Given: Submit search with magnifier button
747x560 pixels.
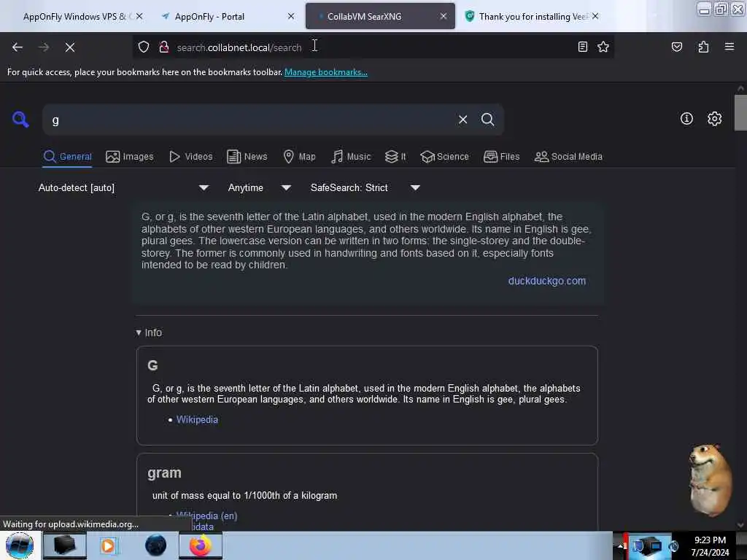Looking at the screenshot, I should 487,120.
